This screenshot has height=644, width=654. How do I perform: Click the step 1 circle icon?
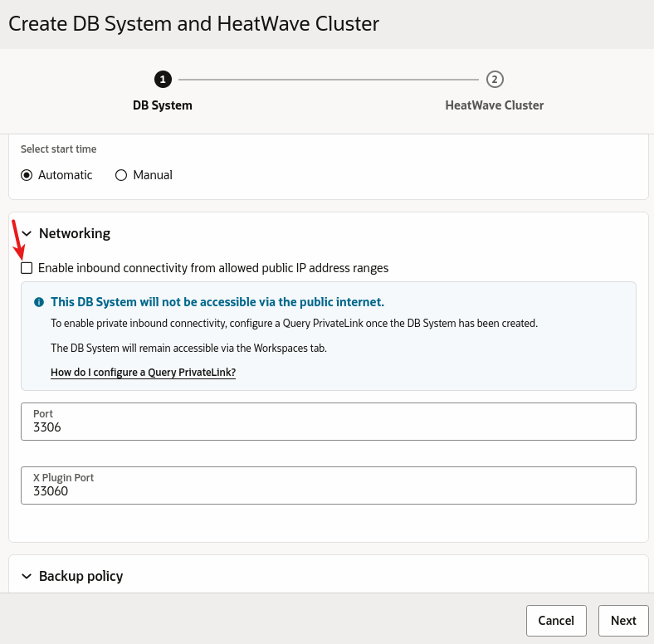tap(163, 80)
